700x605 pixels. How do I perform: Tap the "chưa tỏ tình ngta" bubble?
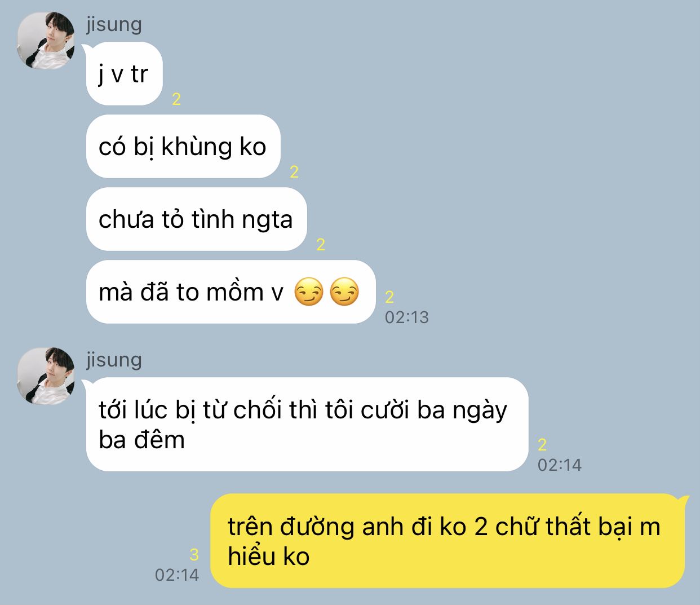pyautogui.click(x=196, y=219)
